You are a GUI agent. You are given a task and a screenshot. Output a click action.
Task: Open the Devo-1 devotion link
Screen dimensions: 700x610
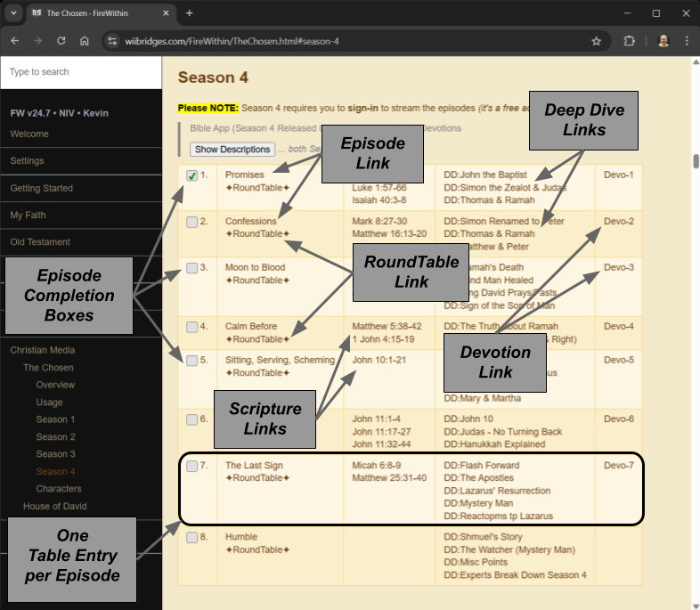[619, 175]
